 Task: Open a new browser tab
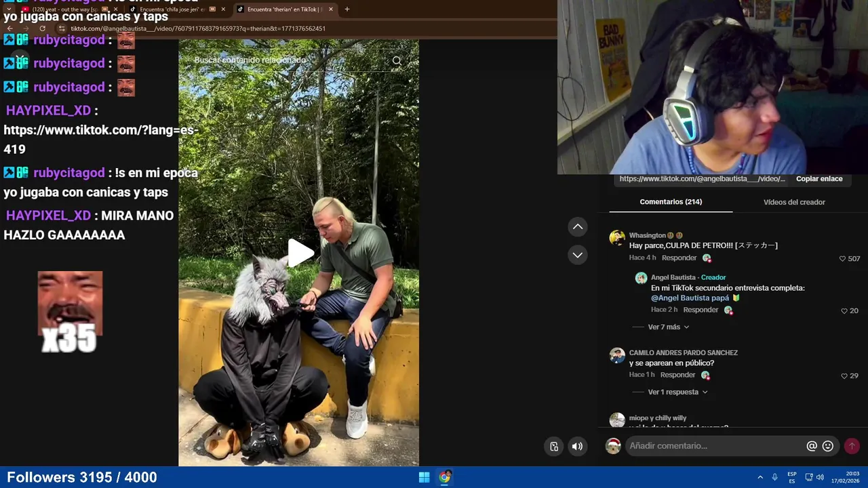[x=347, y=9]
